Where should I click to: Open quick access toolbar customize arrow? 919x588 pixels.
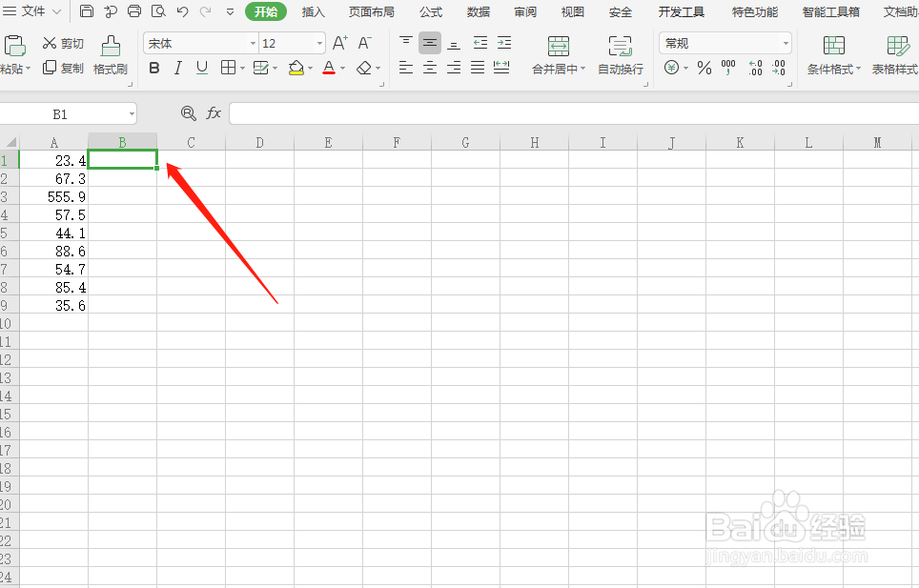click(230, 11)
